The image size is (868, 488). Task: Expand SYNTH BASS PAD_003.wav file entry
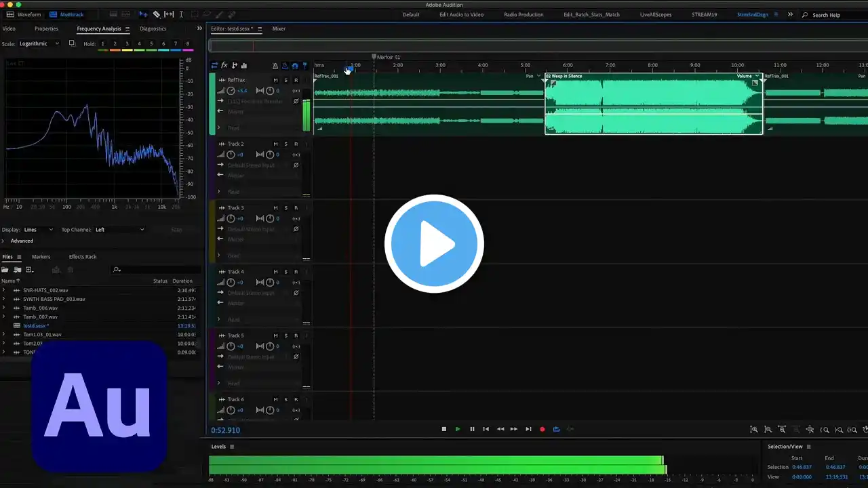point(3,299)
